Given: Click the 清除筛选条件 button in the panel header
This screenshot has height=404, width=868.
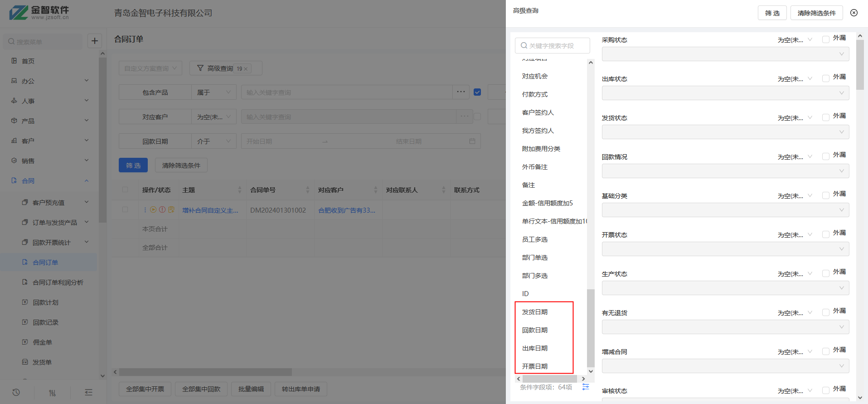Looking at the screenshot, I should pyautogui.click(x=816, y=13).
